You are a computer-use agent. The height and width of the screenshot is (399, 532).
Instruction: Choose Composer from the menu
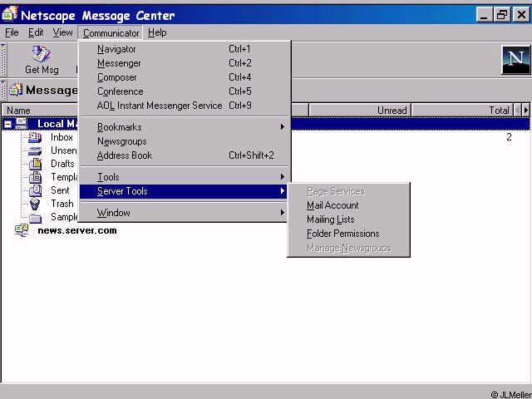tap(185, 77)
